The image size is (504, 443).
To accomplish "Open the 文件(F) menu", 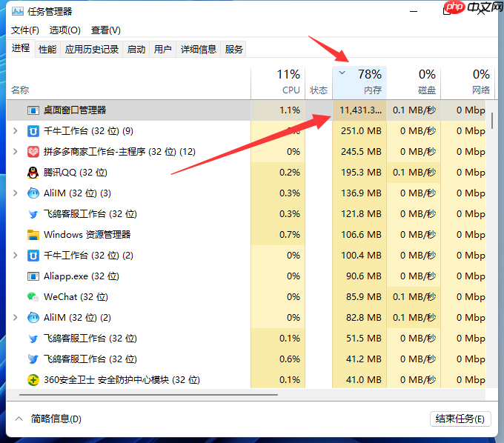I will point(25,30).
